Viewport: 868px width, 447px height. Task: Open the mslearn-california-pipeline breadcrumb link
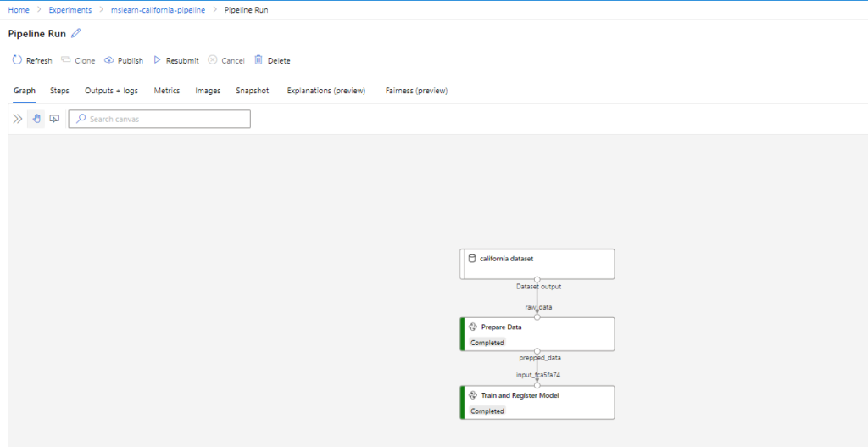(x=158, y=10)
